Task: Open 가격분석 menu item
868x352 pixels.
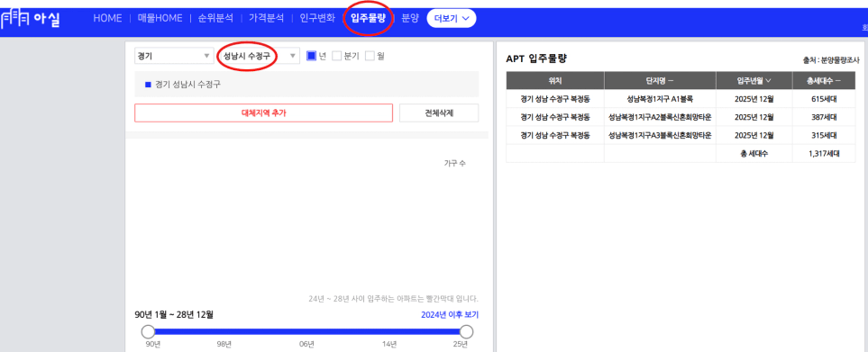Action: 266,18
